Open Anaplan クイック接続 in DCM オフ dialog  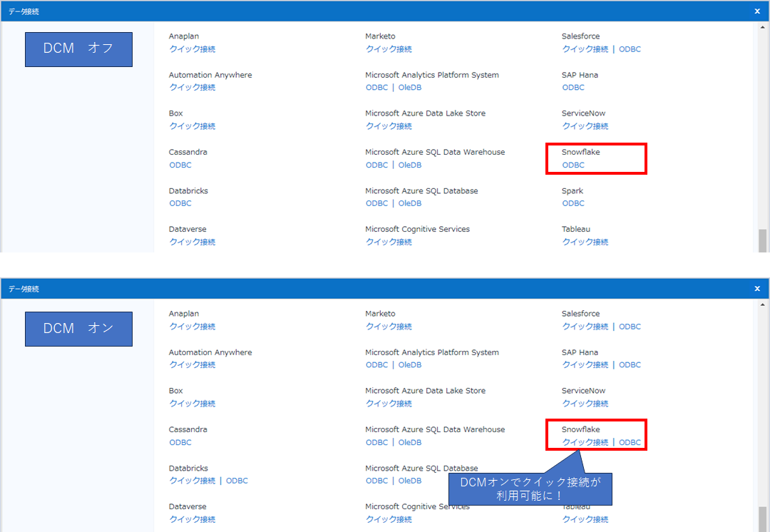[192, 49]
